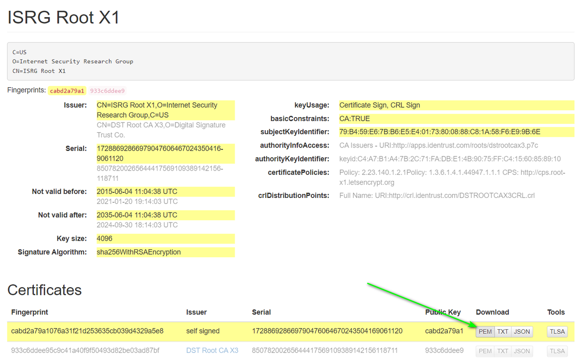Open the DST Root CA X3 issuer link
Viewport: 588px width, 364px height.
coord(212,350)
